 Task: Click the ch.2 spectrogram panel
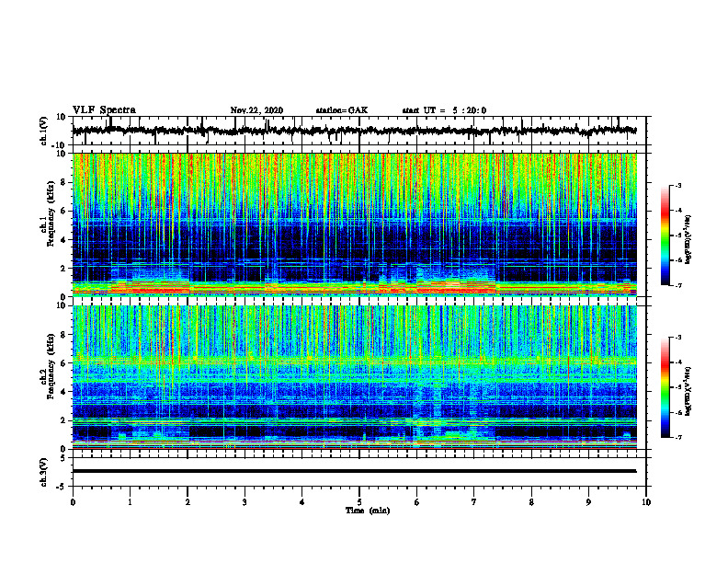pos(355,377)
